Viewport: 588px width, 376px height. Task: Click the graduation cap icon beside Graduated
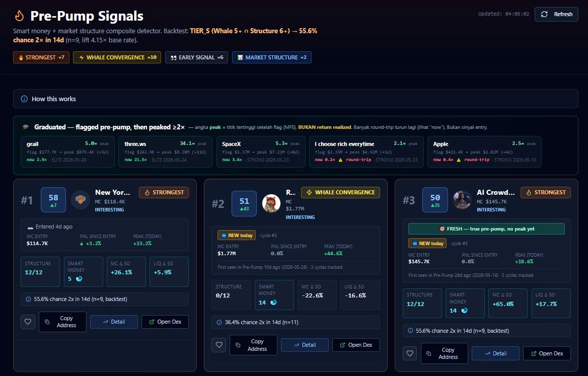pyautogui.click(x=26, y=127)
